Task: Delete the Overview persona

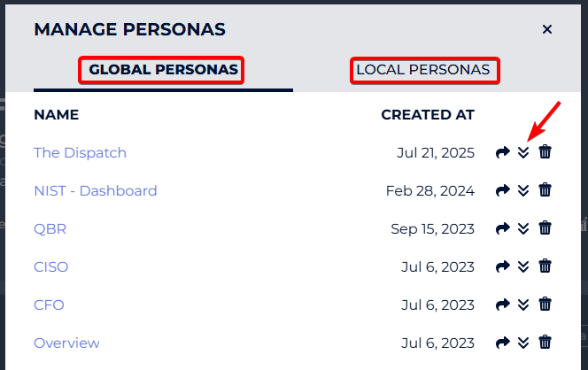Action: tap(545, 343)
